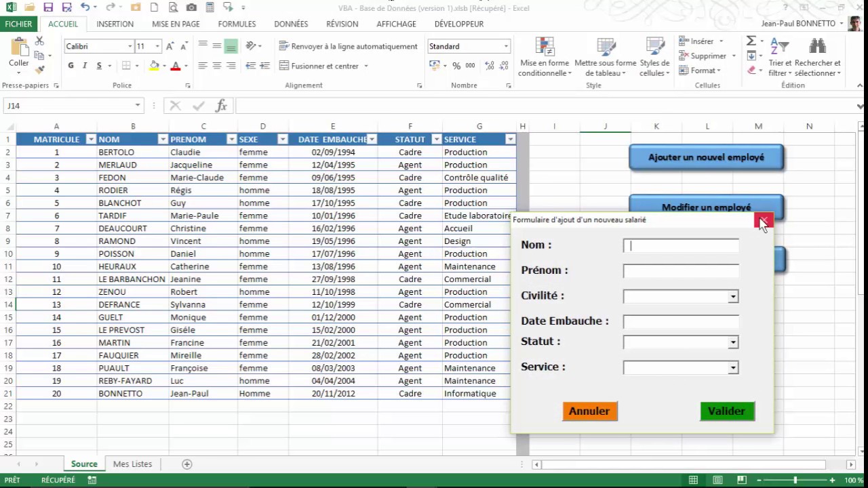Toggle bold G formatting
This screenshot has width=868, height=488.
[71, 66]
